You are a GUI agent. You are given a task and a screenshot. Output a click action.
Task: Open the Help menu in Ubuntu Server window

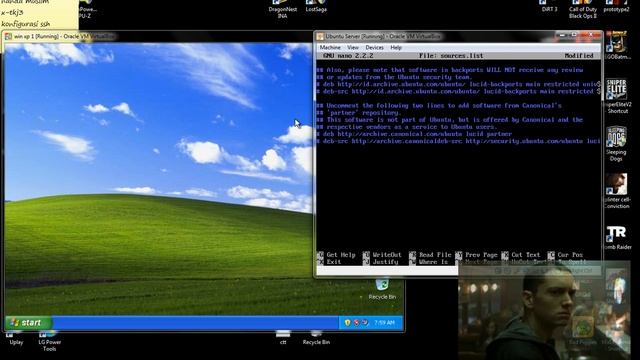pyautogui.click(x=396, y=48)
